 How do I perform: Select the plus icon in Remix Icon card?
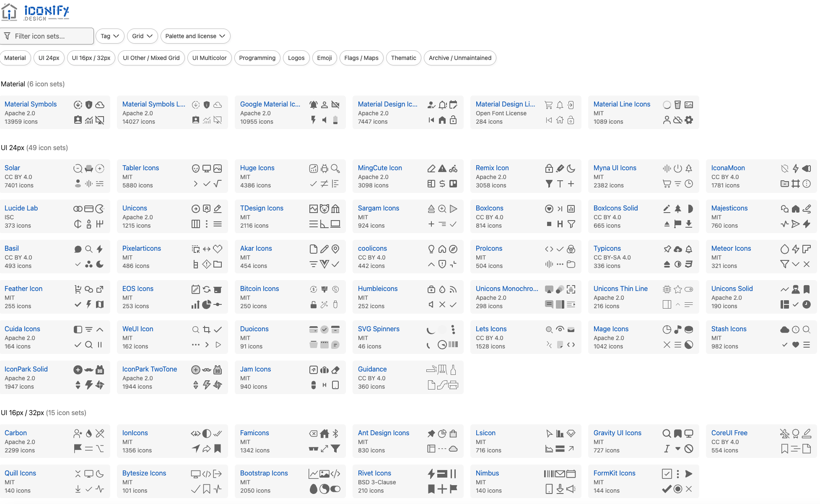click(x=571, y=184)
